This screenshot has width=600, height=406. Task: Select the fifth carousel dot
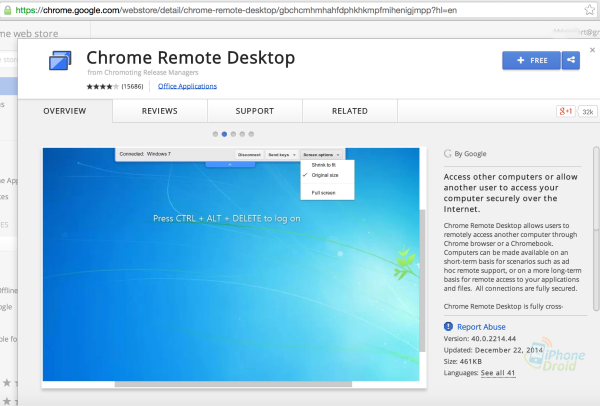point(251,134)
